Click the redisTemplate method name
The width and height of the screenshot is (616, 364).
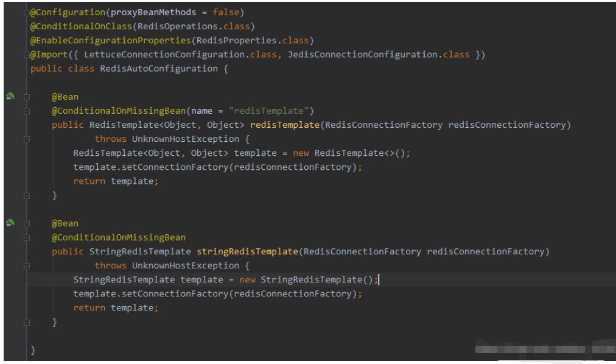point(285,125)
